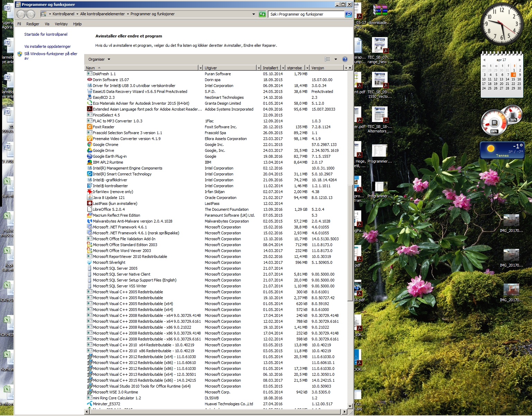Screen dimensions: 532x416
Task: Open the størrelse column filter dropdown
Action: (x=307, y=68)
